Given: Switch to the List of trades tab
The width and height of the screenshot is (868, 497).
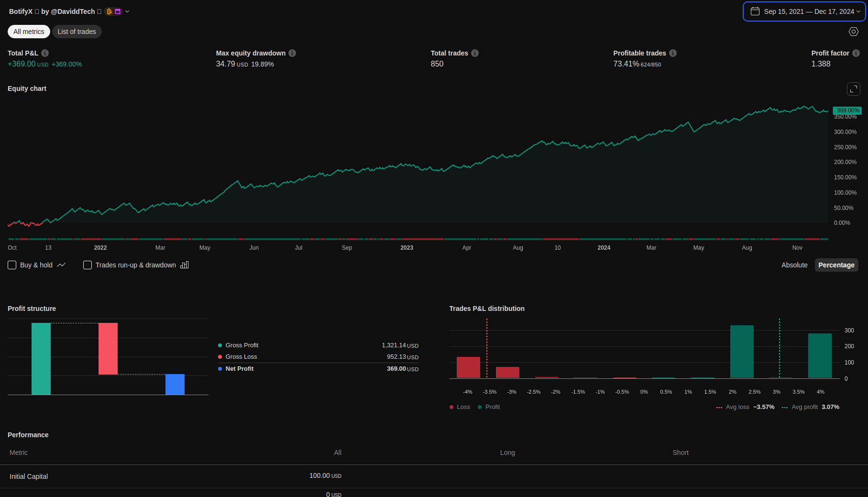Looking at the screenshot, I should (x=77, y=32).
